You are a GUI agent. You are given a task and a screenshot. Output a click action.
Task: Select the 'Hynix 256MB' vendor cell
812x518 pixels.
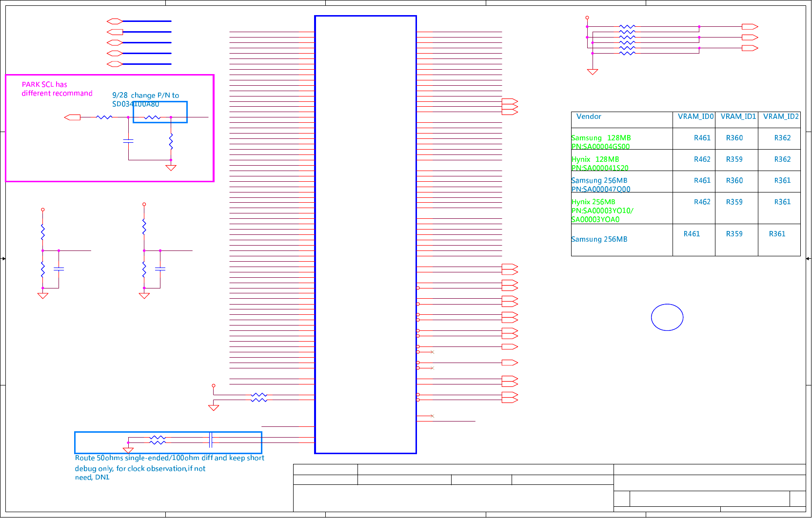point(593,202)
